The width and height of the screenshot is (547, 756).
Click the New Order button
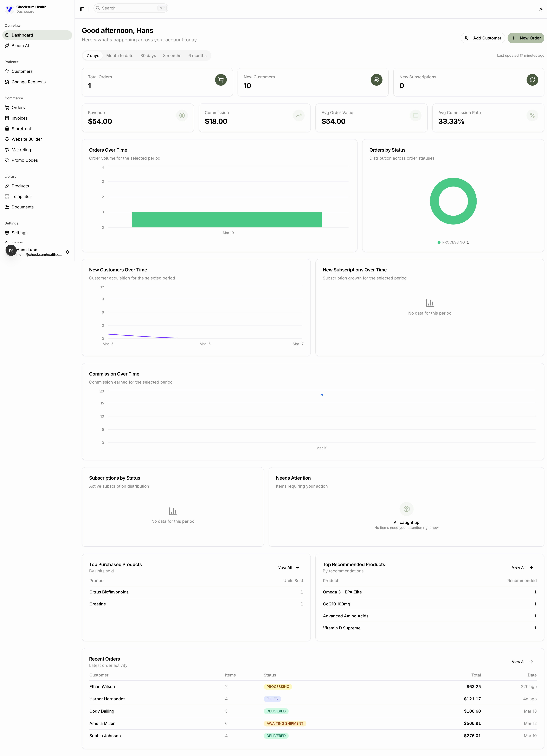pos(526,38)
